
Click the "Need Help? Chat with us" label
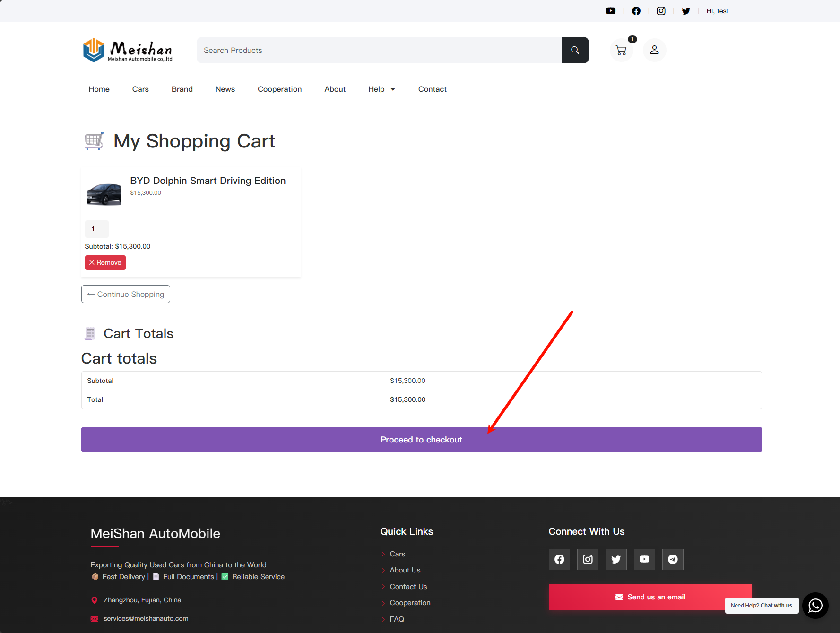coord(761,606)
